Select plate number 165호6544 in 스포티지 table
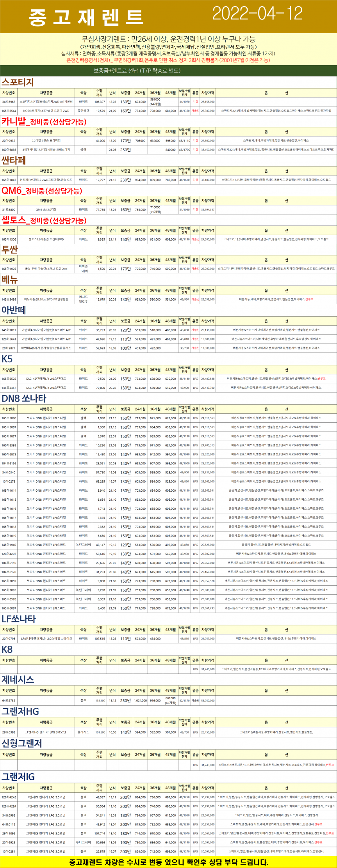This screenshot has height=868, width=337. tap(9, 111)
